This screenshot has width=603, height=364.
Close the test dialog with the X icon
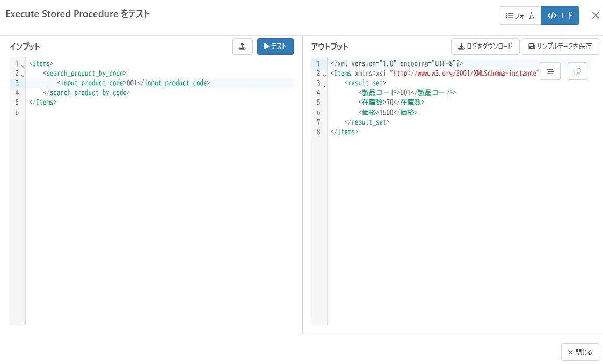pos(595,16)
